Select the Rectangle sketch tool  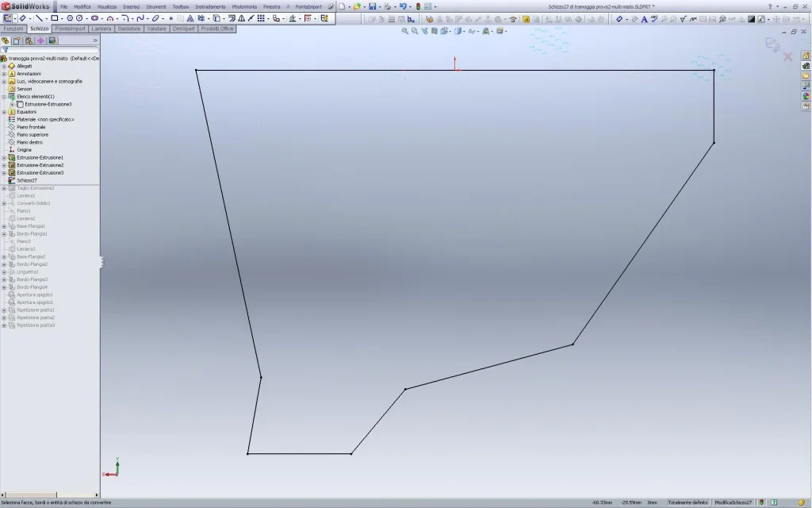coord(54,17)
